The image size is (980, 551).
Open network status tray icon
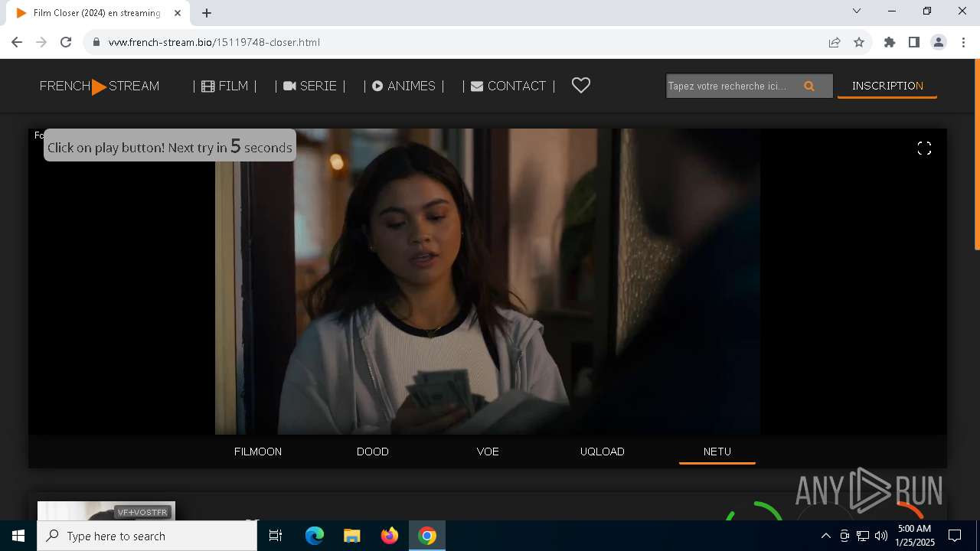coord(862,536)
